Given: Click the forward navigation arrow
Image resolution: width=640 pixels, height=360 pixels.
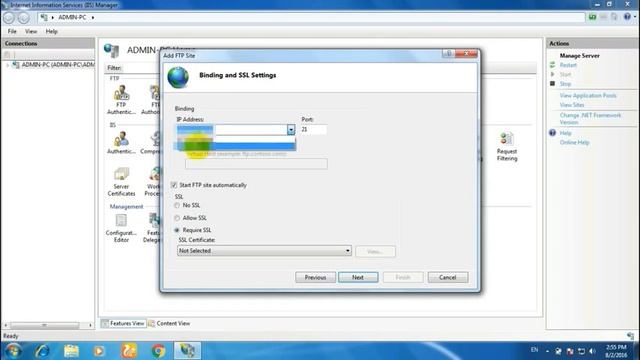Looking at the screenshot, I should point(24,18).
